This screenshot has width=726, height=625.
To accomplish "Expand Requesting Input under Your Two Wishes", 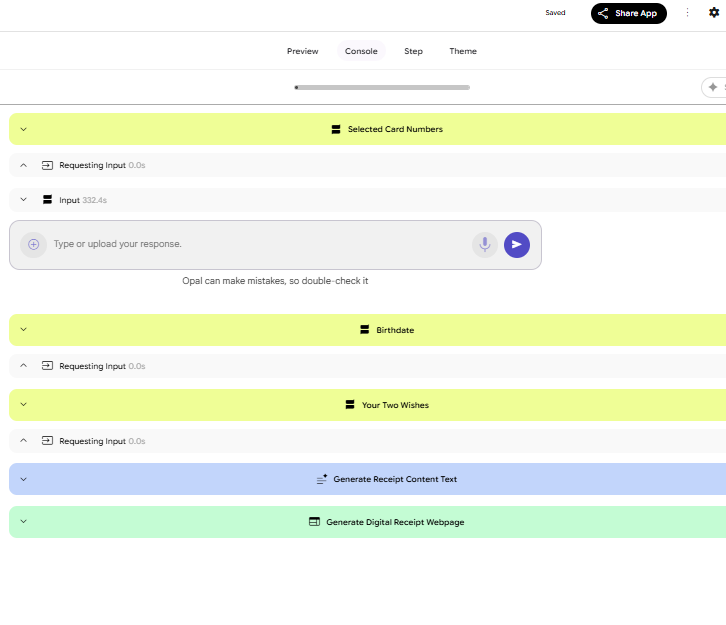I will 24,441.
